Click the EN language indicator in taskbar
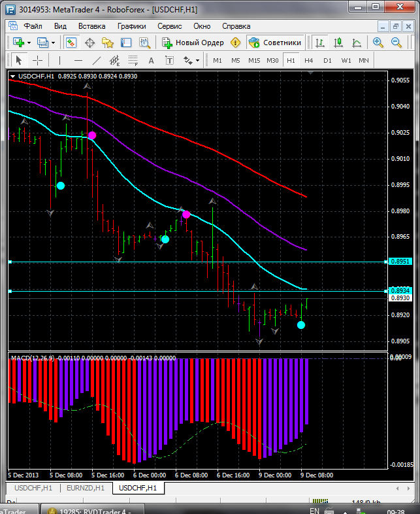420x514 pixels. point(314,511)
